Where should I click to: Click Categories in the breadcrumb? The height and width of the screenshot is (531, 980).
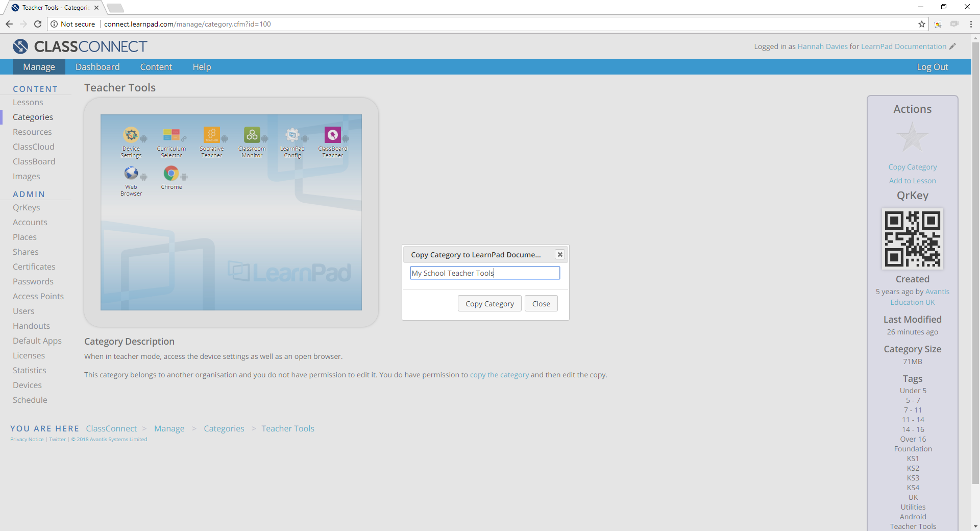(224, 429)
